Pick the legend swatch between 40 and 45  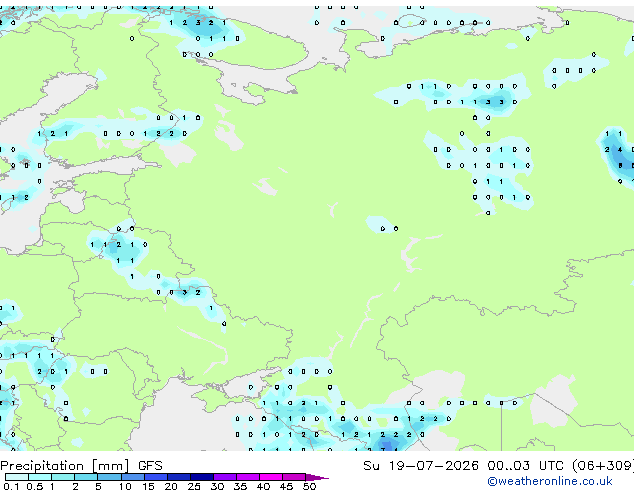pos(271,477)
